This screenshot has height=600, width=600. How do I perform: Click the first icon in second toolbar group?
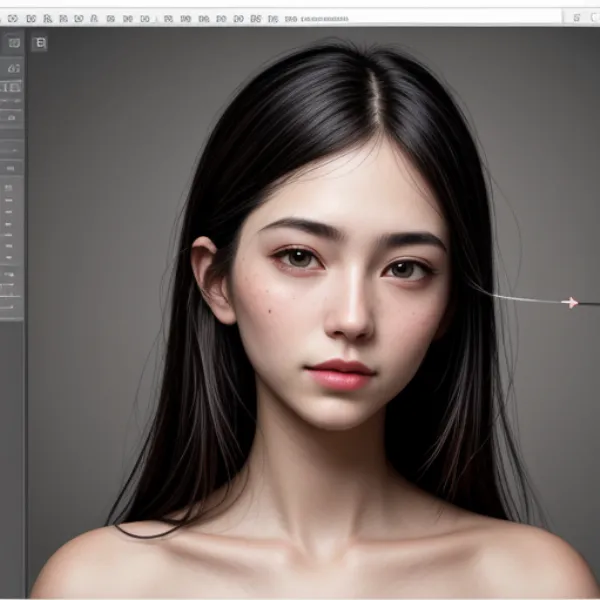[x=168, y=18]
